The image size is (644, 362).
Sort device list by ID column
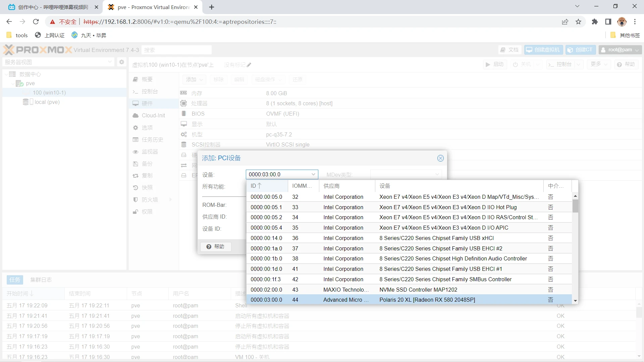(267, 186)
